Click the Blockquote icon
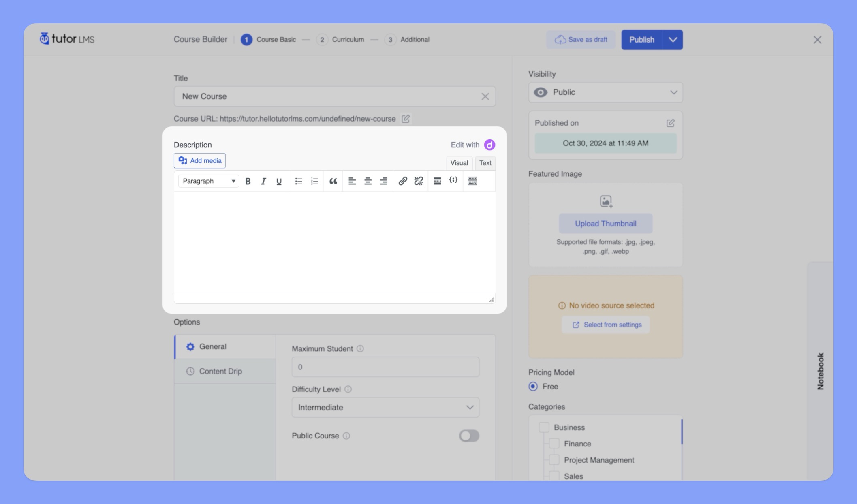857x504 pixels. point(333,180)
